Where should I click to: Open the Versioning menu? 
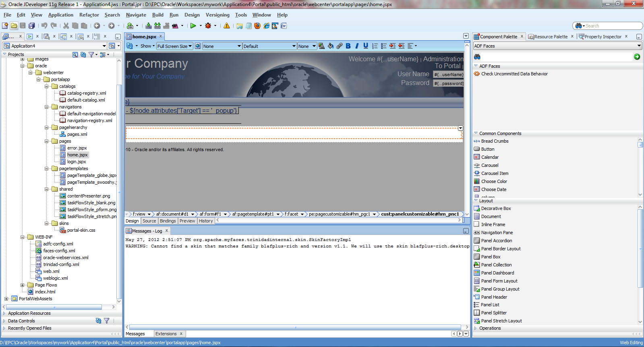(x=217, y=15)
